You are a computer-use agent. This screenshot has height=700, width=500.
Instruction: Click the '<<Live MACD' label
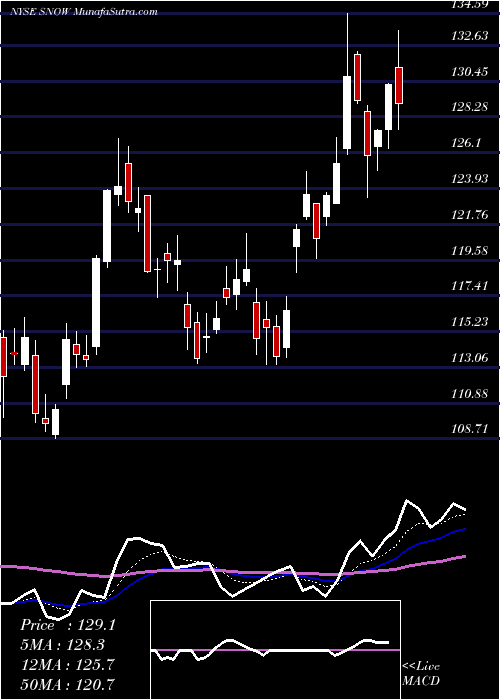(x=421, y=673)
